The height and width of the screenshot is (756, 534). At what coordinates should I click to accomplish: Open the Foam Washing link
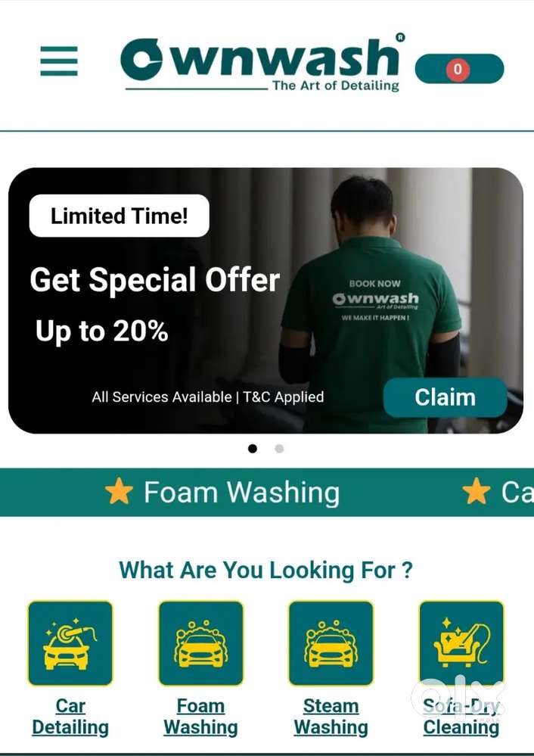pos(201,717)
